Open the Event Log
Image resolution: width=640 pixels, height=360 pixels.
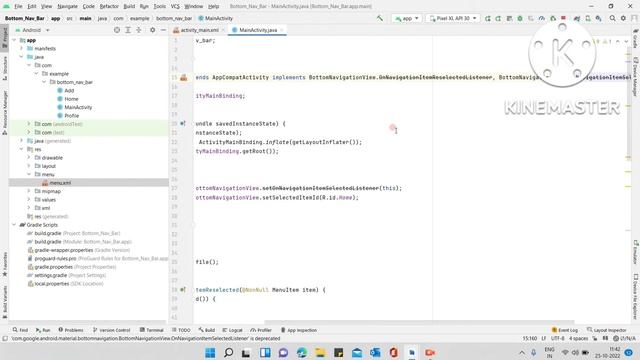[565, 330]
